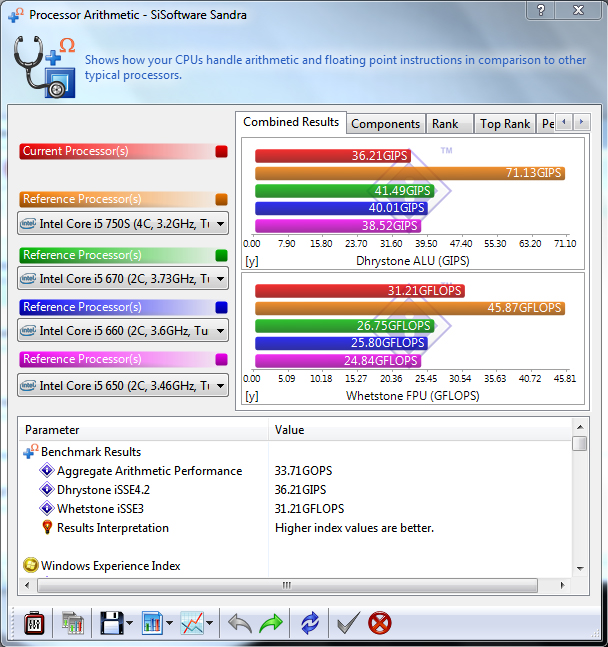Screen dimensions: 608x647
Task: Click the Whetstone [y] axis toggle
Action: click(252, 397)
